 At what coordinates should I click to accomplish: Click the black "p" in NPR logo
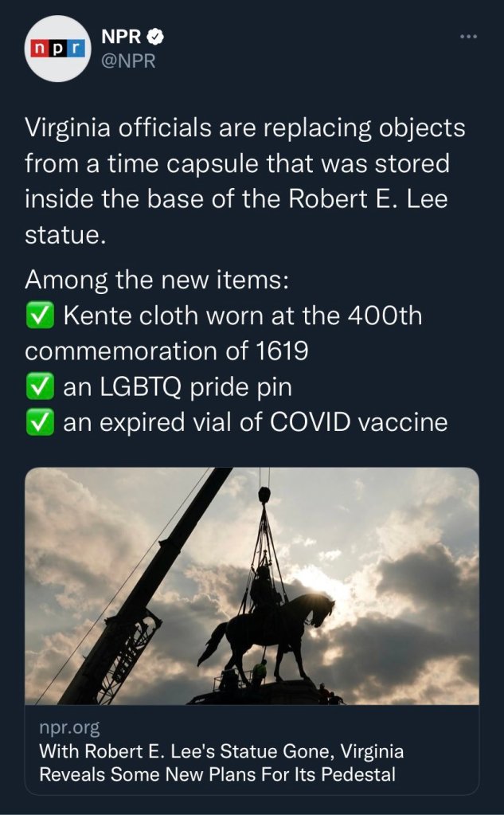tap(56, 49)
